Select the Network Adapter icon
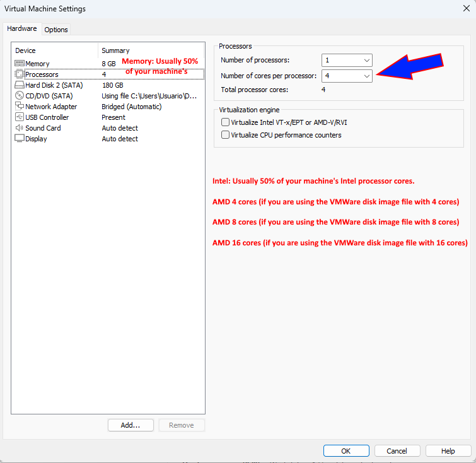The width and height of the screenshot is (476, 463). point(19,107)
